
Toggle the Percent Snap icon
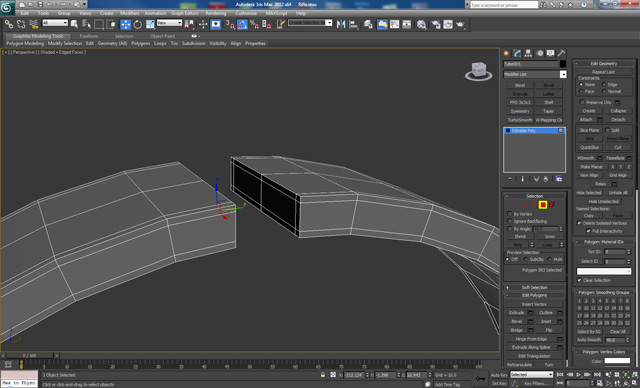(254, 24)
